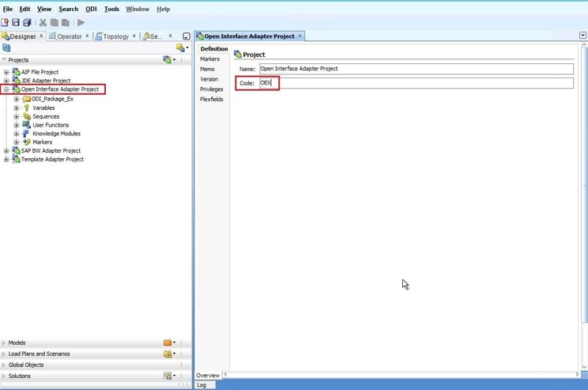588x390 pixels.
Task: Click the Template Adapter Project icon
Action: (x=17, y=159)
